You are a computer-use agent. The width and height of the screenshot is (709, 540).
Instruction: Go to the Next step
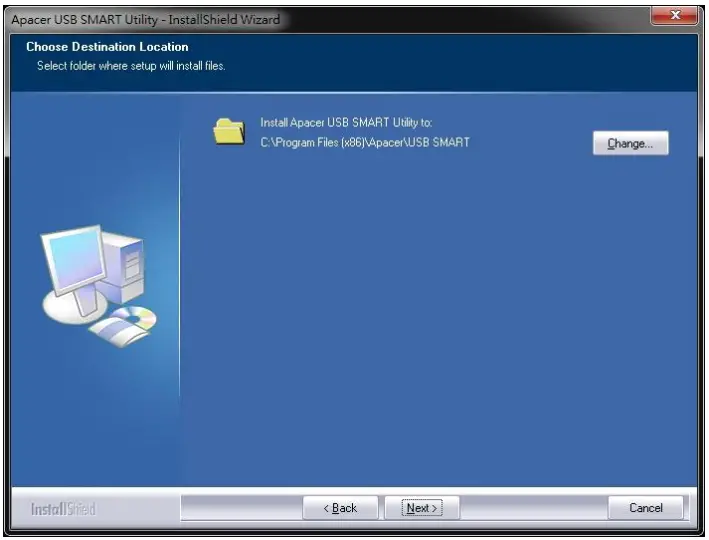pos(421,508)
